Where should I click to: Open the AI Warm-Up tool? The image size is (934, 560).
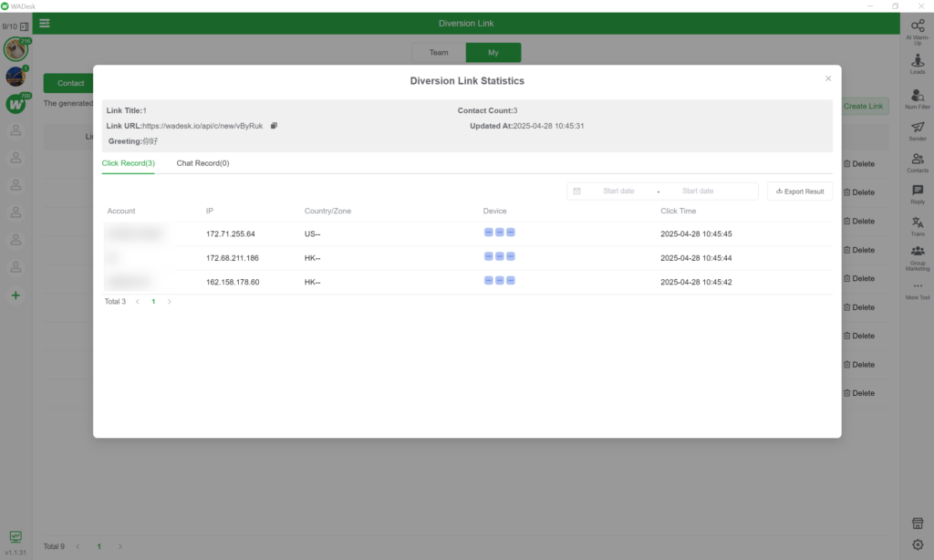click(x=918, y=32)
